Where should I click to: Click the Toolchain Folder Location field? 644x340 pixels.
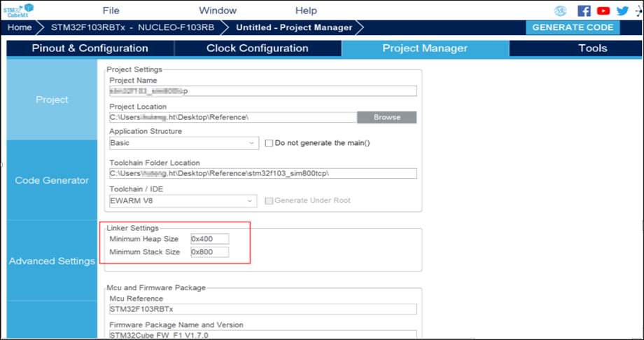(263, 173)
